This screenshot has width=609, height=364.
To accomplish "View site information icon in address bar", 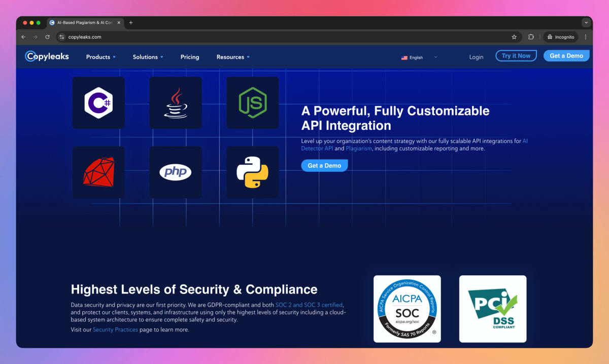I will click(62, 37).
